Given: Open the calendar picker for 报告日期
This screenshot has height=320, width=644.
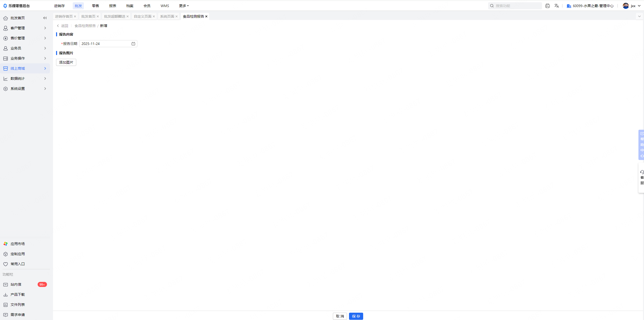Looking at the screenshot, I should 133,44.
